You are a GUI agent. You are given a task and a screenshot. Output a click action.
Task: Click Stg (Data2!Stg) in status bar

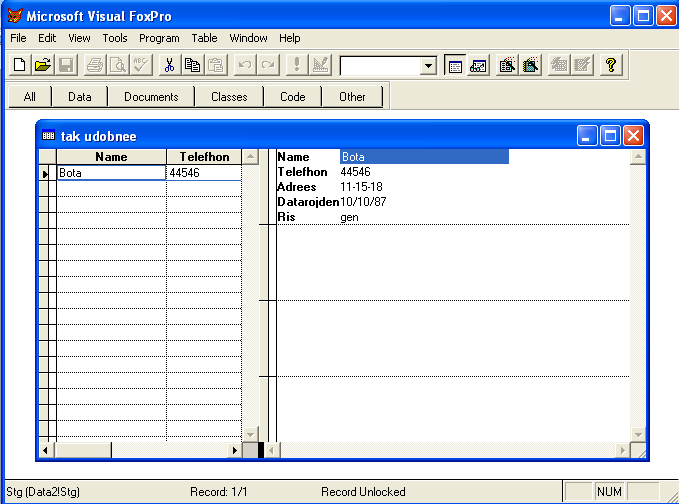click(x=43, y=491)
